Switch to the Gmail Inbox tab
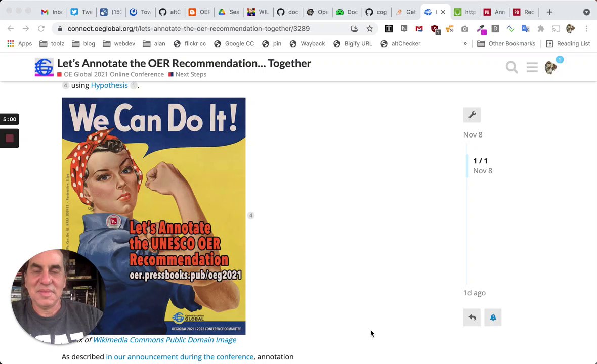597x364 pixels. [52, 12]
